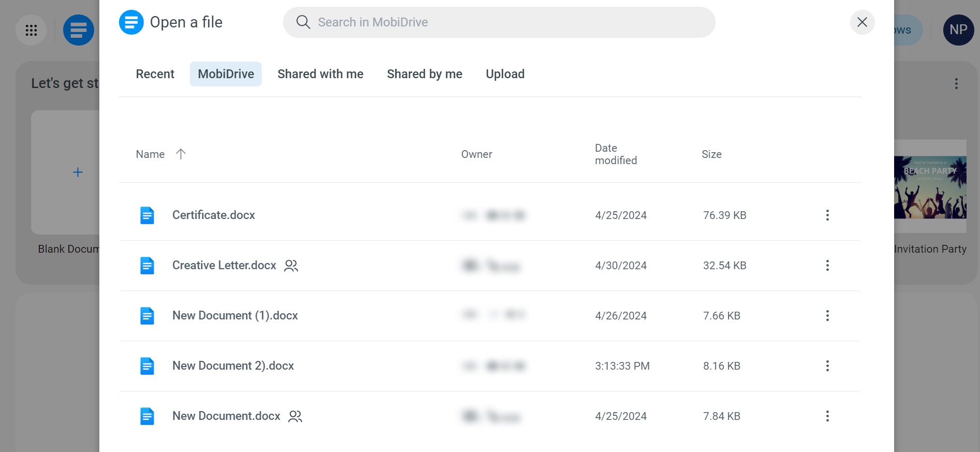Select the Creative Letter.docx file
Screen dimensions: 980x452
(224, 265)
